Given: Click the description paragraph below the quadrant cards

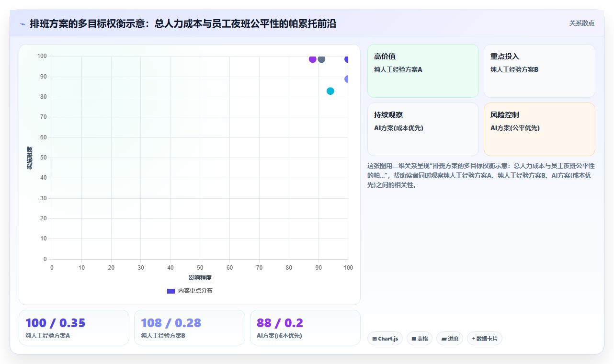Looking at the screenshot, I should (481, 175).
